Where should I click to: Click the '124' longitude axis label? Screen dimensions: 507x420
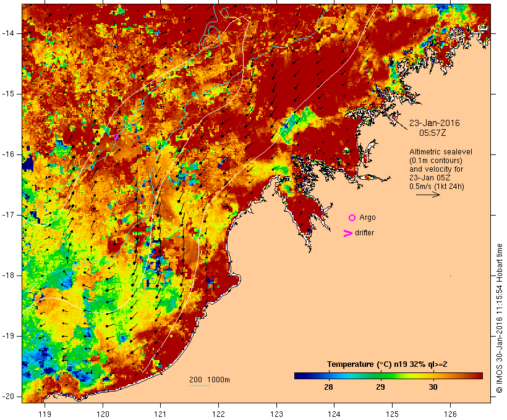pyautogui.click(x=334, y=414)
